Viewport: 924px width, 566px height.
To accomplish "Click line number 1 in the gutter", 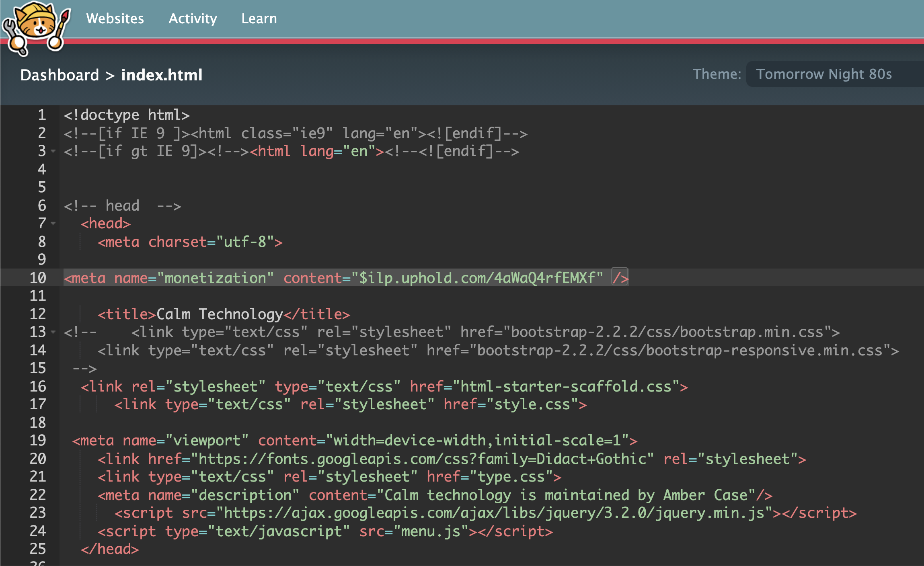I will point(42,115).
